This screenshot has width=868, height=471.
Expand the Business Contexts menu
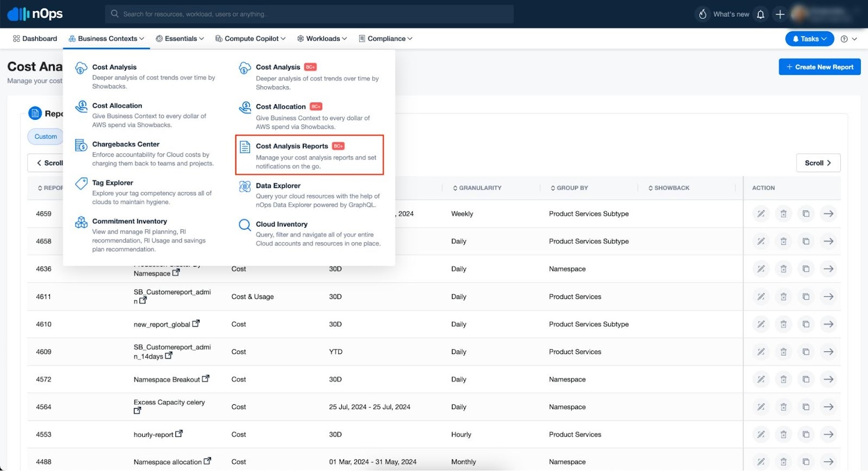click(106, 38)
